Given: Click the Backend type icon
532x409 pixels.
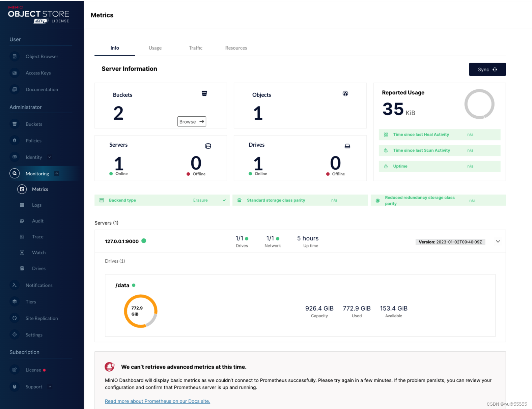Looking at the screenshot, I should pyautogui.click(x=102, y=200).
